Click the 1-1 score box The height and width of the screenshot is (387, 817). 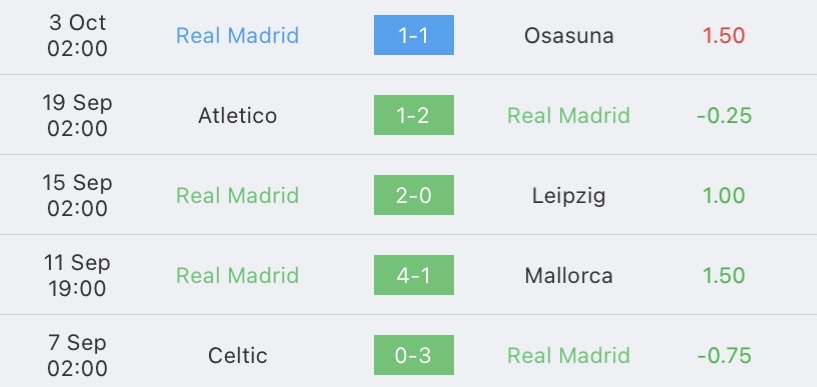point(414,35)
